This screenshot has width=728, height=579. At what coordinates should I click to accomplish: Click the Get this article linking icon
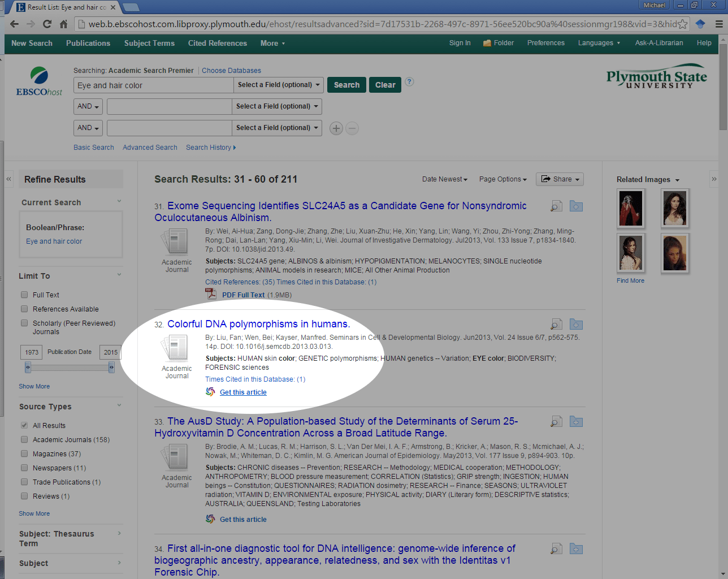(x=210, y=392)
